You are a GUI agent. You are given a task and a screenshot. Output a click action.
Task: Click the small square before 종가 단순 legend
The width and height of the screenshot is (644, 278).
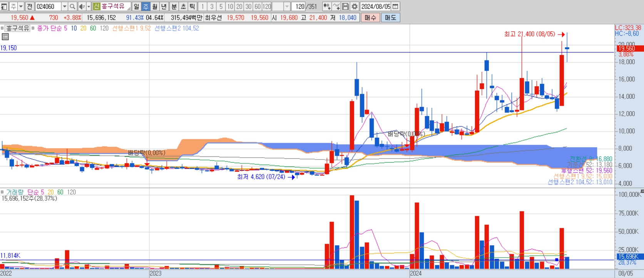33,28
